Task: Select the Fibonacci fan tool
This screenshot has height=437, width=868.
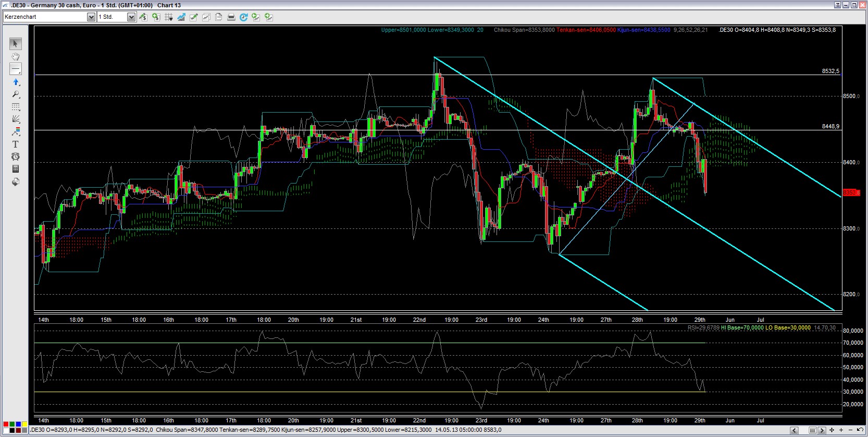Action: (16, 119)
